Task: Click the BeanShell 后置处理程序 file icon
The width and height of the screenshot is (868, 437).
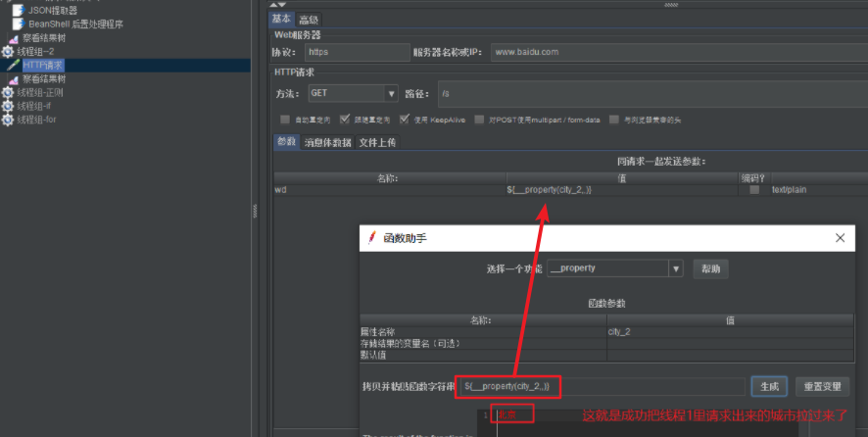Action: click(19, 24)
